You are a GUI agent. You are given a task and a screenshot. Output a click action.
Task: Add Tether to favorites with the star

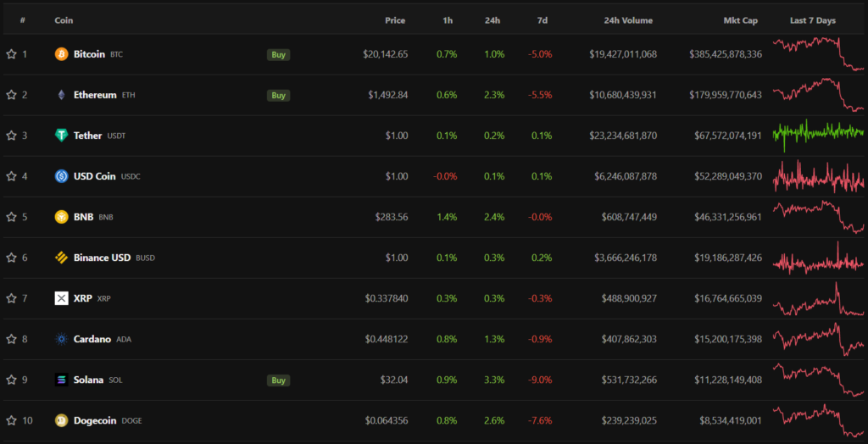(x=11, y=136)
